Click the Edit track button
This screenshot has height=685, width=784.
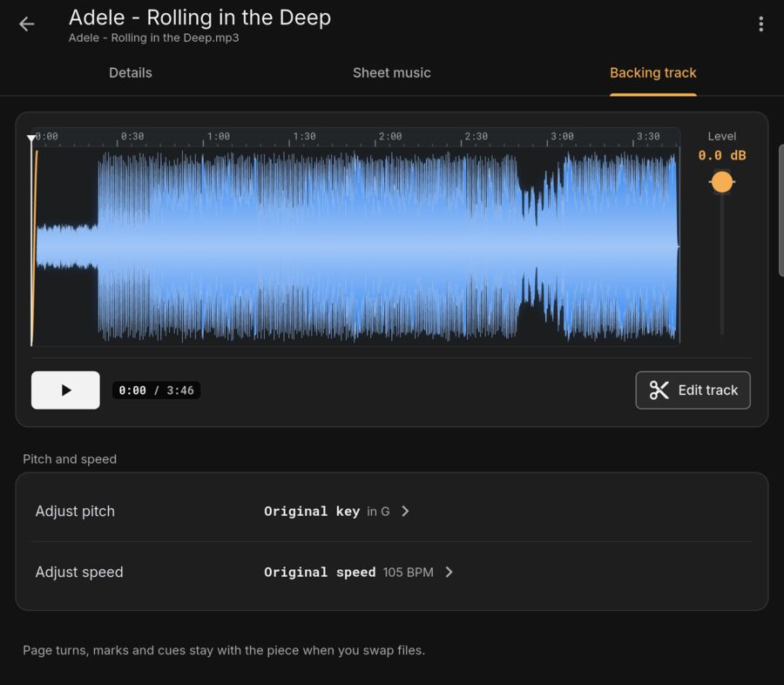693,390
